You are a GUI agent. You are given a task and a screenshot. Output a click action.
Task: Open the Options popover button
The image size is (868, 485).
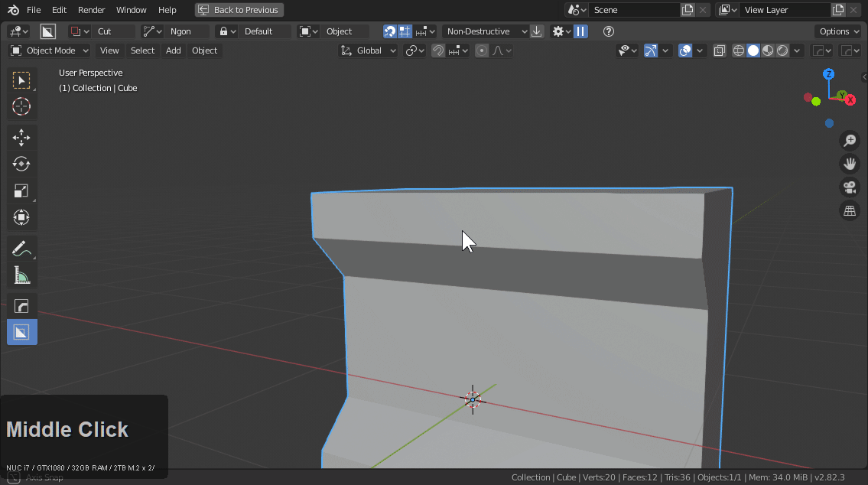coord(838,31)
